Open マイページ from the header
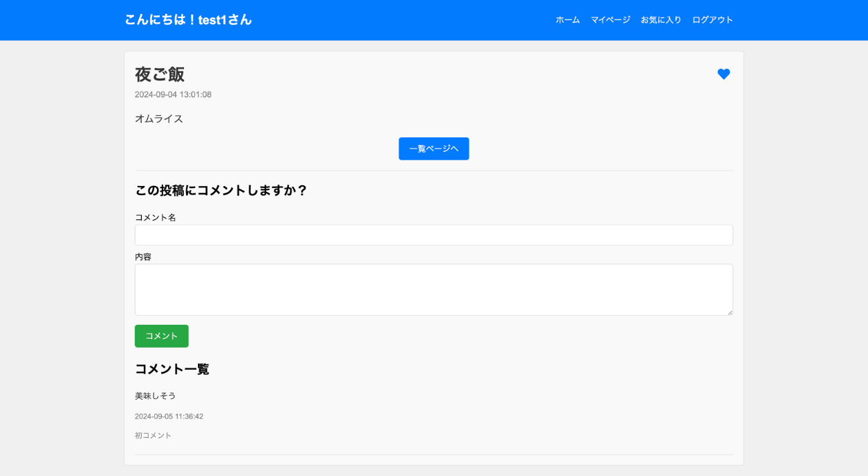The width and height of the screenshot is (868, 476). 610,20
